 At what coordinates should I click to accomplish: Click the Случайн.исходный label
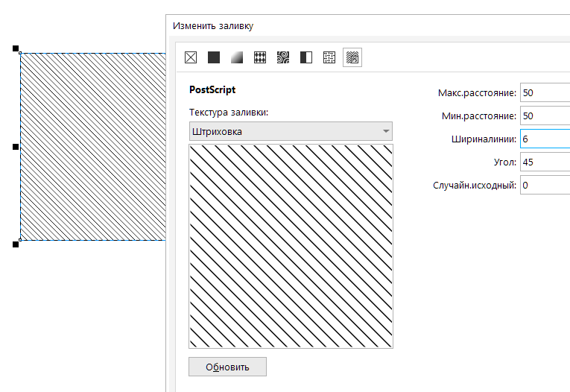475,186
